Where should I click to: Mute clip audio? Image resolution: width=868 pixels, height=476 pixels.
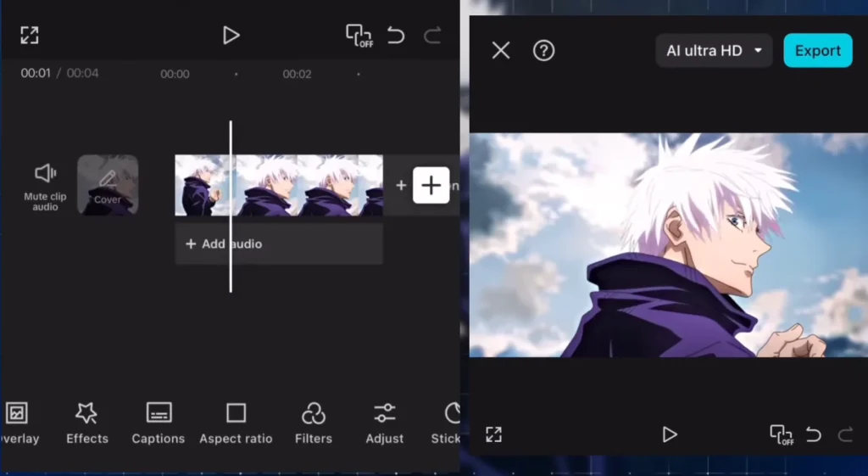point(45,188)
